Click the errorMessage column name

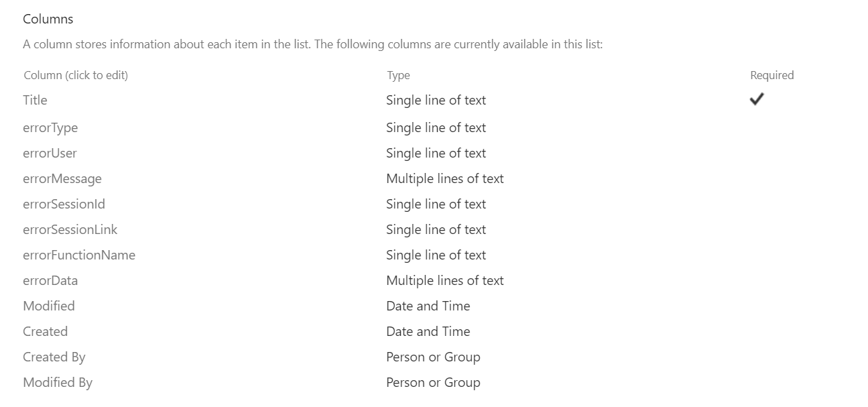[62, 178]
